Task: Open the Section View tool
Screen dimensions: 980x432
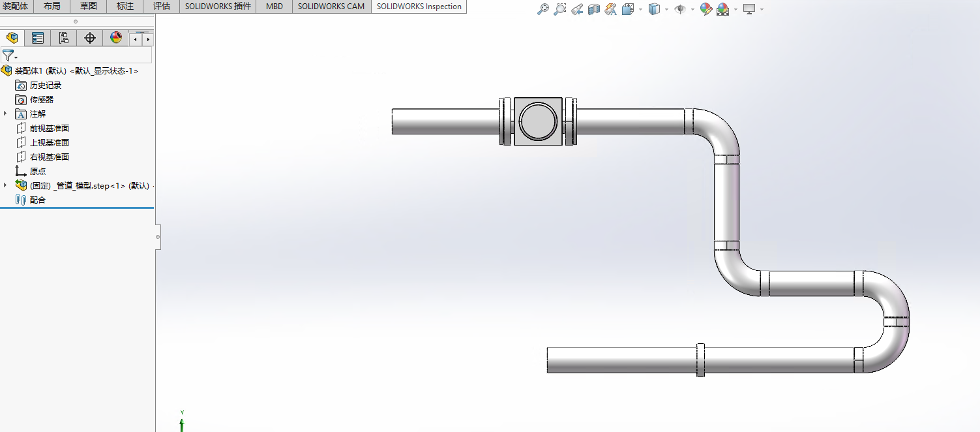Action: pyautogui.click(x=593, y=9)
